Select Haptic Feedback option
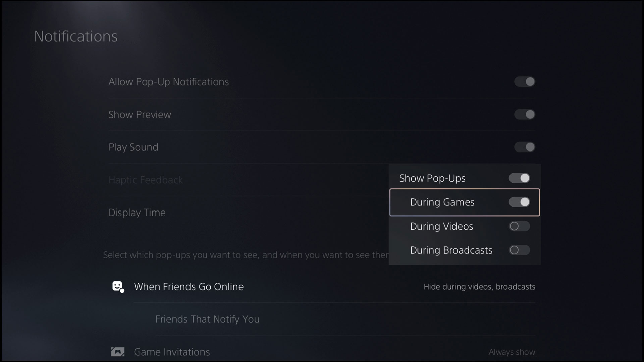Viewport: 644px width, 362px height. 146,180
